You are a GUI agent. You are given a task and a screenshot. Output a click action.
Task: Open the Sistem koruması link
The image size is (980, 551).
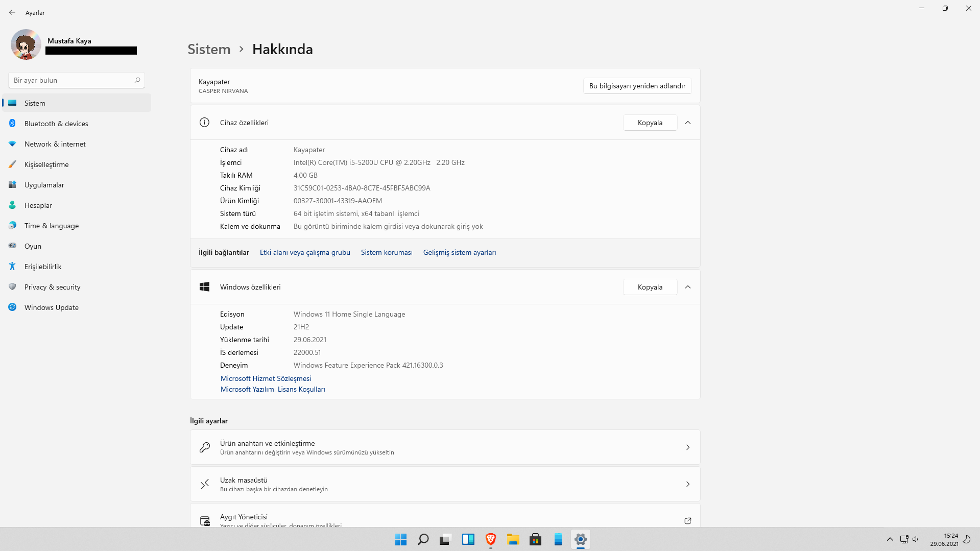click(387, 252)
